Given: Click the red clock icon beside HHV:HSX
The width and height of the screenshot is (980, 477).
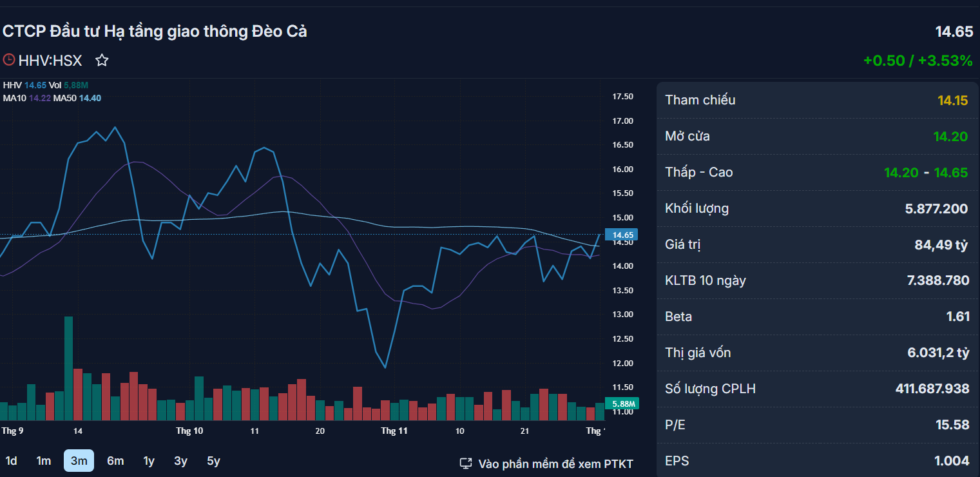Looking at the screenshot, I should (x=8, y=60).
